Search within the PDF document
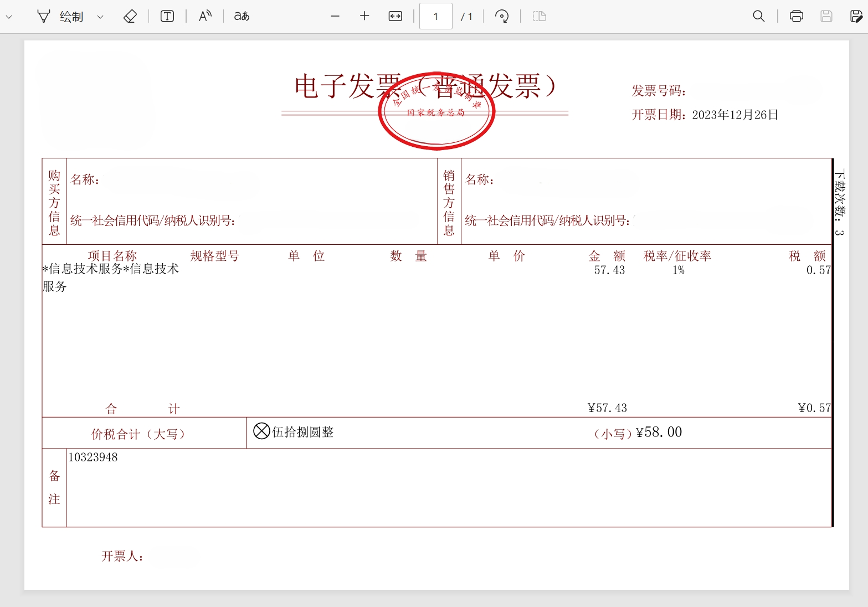 coord(759,16)
